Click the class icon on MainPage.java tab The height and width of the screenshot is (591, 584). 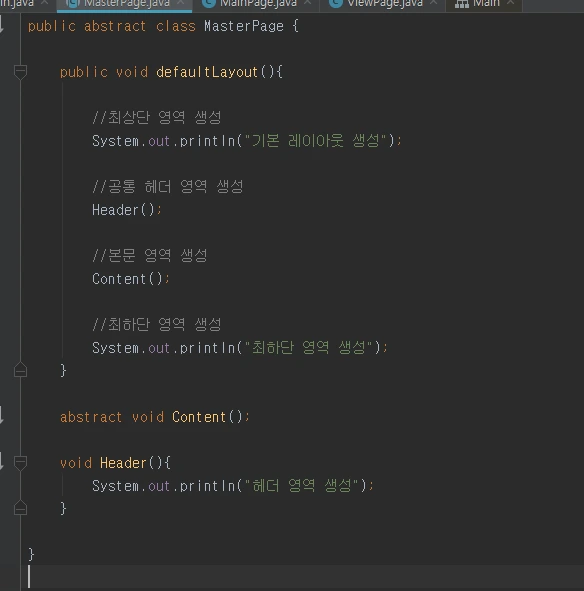tap(208, 3)
